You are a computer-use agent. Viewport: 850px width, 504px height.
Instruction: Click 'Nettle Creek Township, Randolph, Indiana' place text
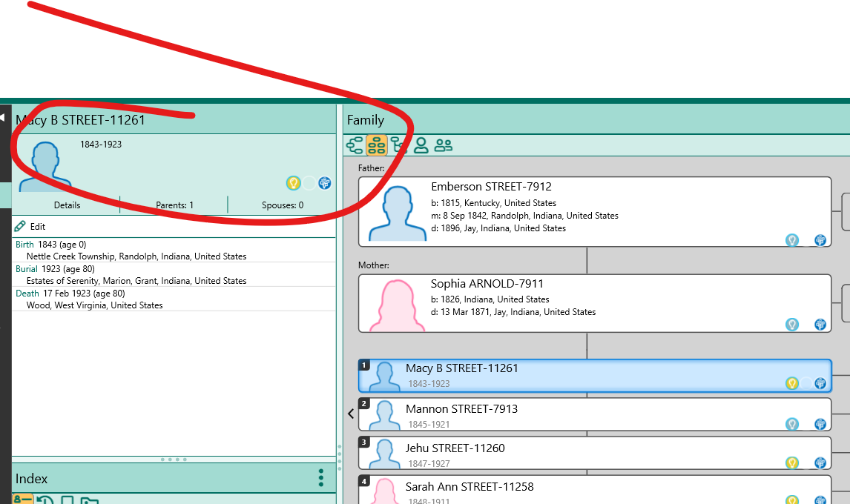coord(136,256)
